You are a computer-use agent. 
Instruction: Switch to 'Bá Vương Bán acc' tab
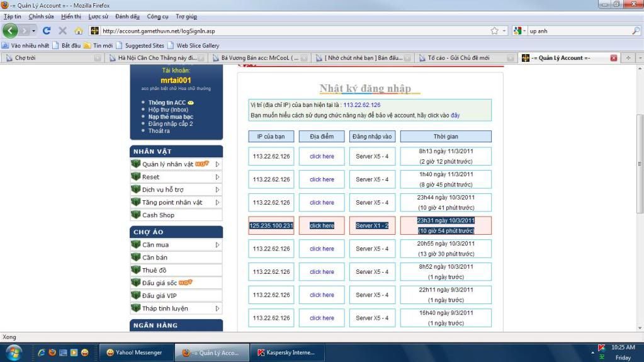pyautogui.click(x=259, y=58)
